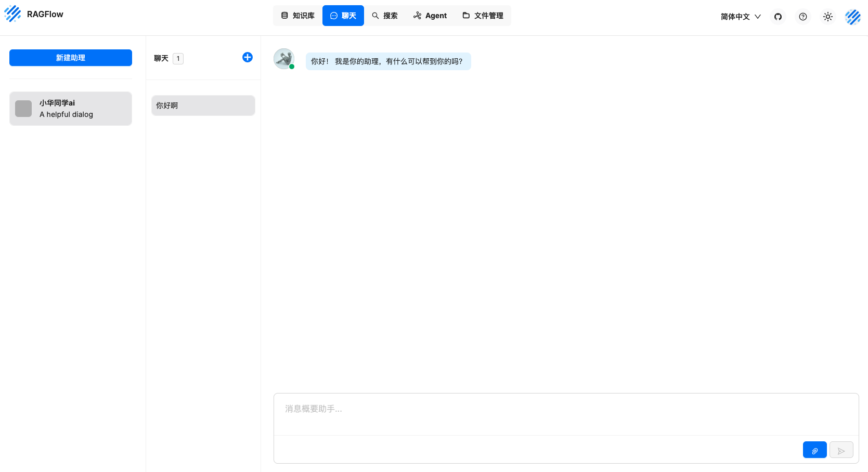The image size is (868, 472).
Task: Select the 小华同学ai assistant card
Action: [71, 109]
